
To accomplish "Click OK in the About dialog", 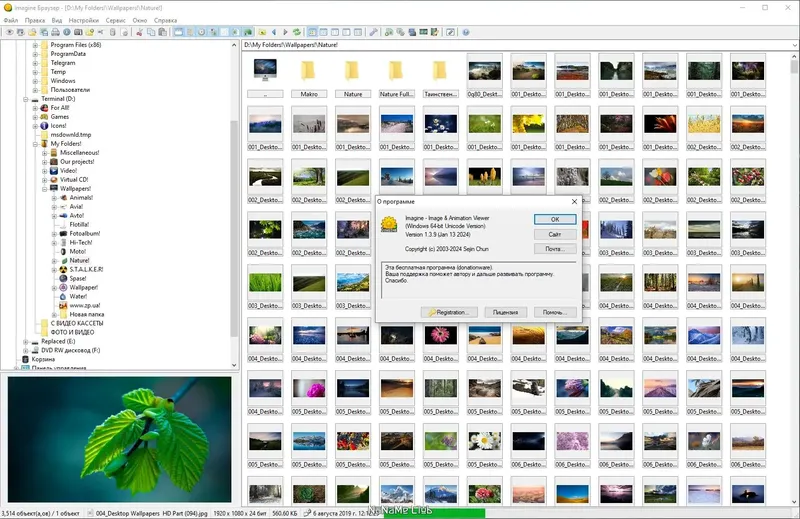I will pyautogui.click(x=555, y=219).
